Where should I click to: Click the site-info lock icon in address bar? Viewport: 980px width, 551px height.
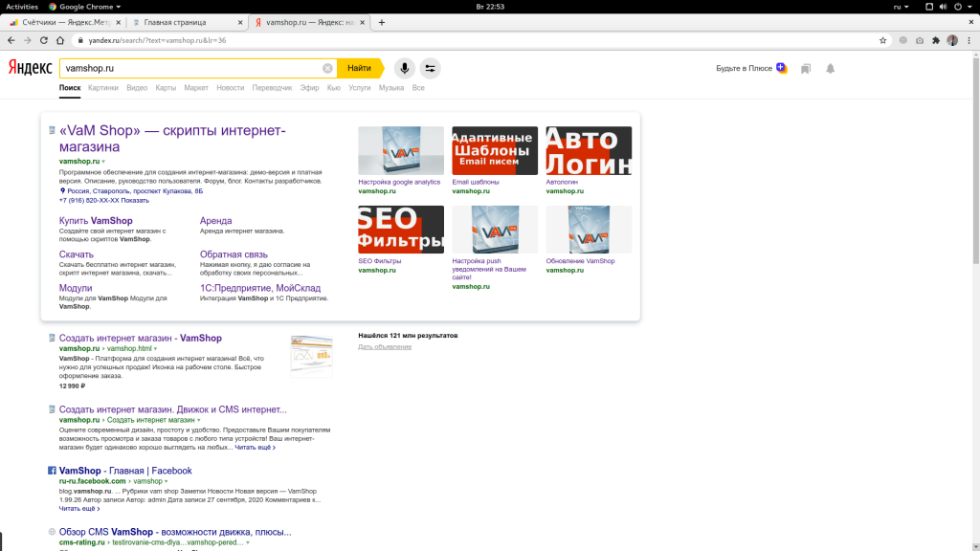click(x=80, y=40)
